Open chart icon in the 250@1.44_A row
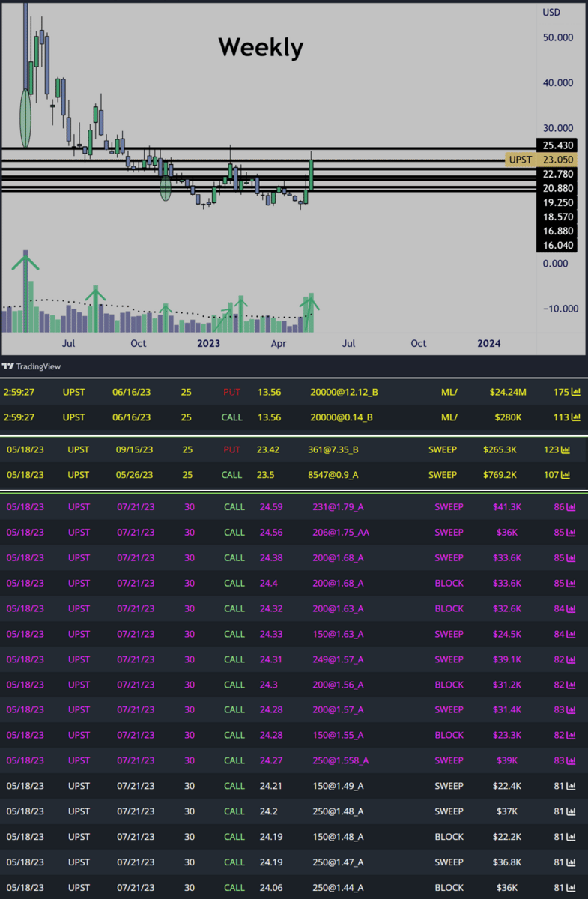 point(571,888)
